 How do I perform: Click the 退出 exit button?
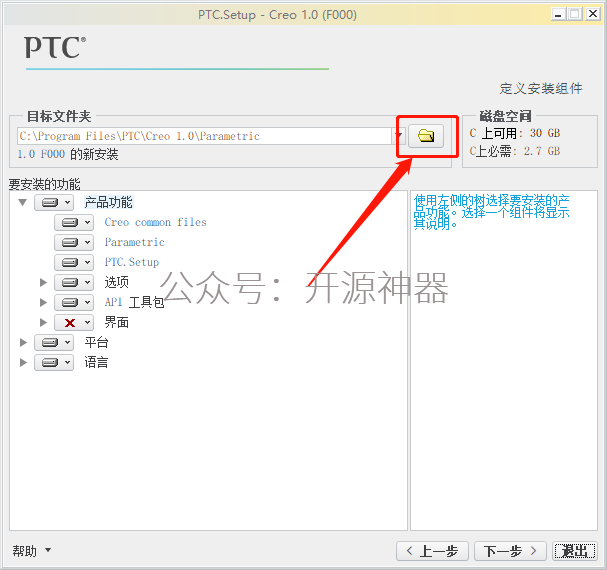(575, 551)
